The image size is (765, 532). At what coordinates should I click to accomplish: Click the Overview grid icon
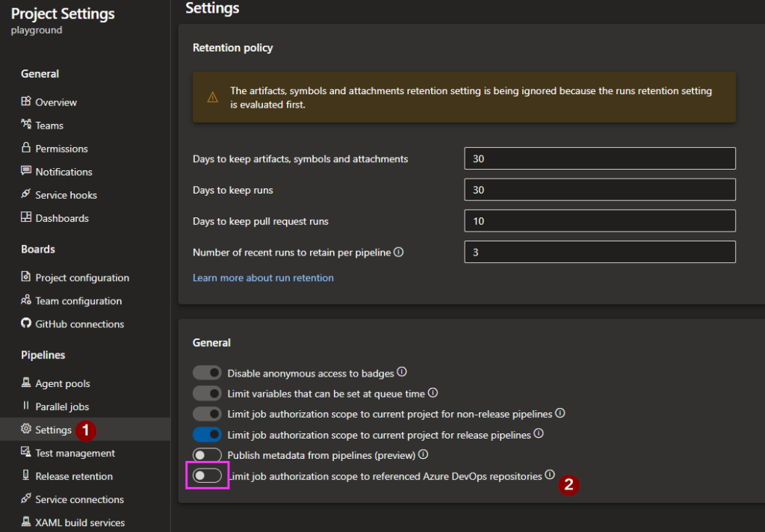pyautogui.click(x=26, y=101)
